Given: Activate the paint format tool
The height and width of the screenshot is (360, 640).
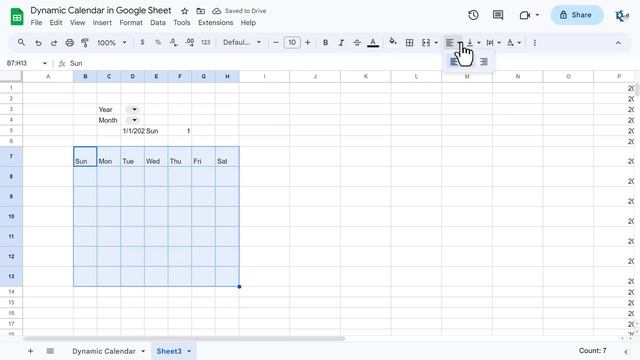Looking at the screenshot, I should 85,42.
